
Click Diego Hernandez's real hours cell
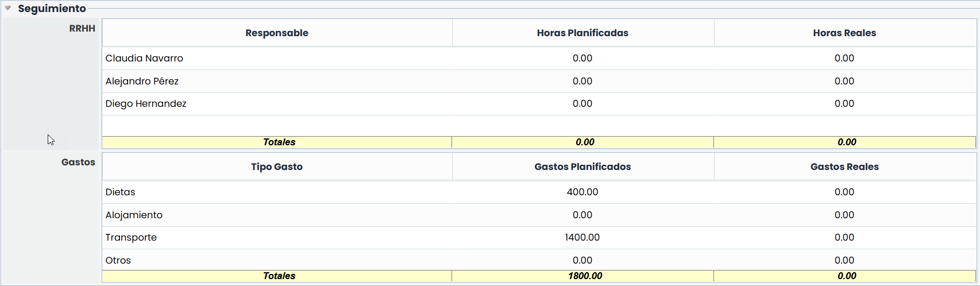pos(844,103)
